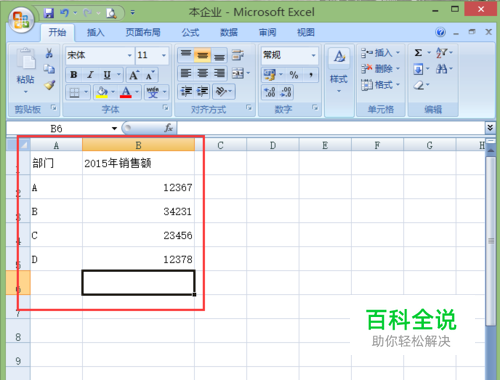
Task: Switch to the 审阅 tab
Action: tap(268, 33)
